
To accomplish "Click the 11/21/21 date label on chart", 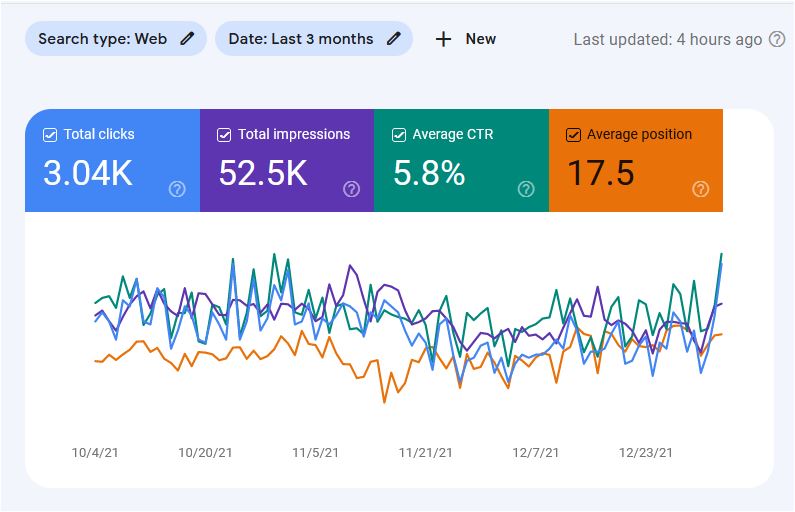I will coord(426,453).
